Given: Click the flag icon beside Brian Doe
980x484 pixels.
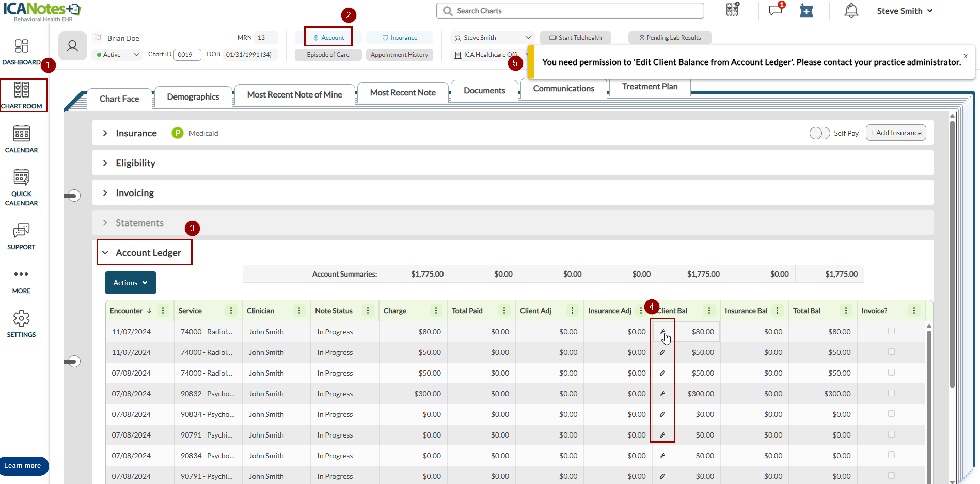Looking at the screenshot, I should coord(97,38).
